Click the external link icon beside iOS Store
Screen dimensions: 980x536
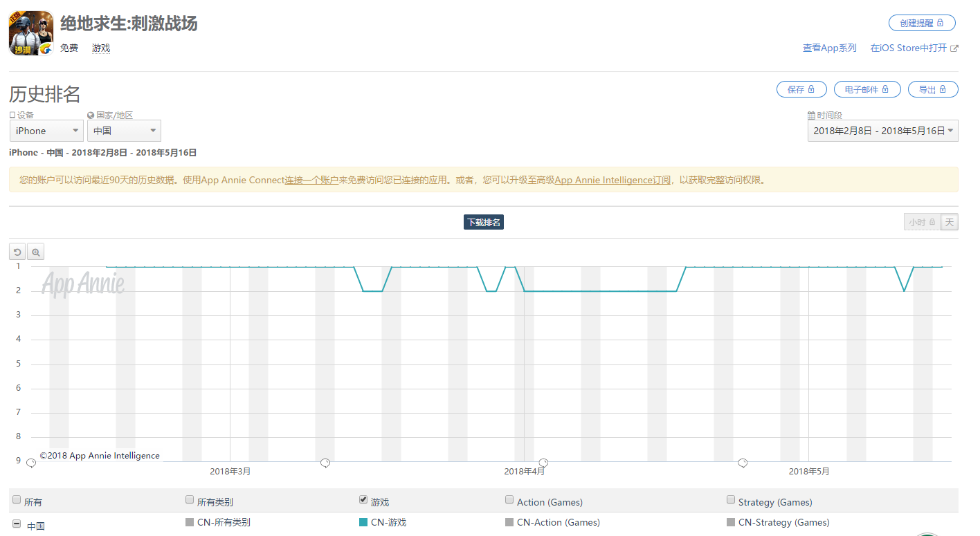[954, 48]
